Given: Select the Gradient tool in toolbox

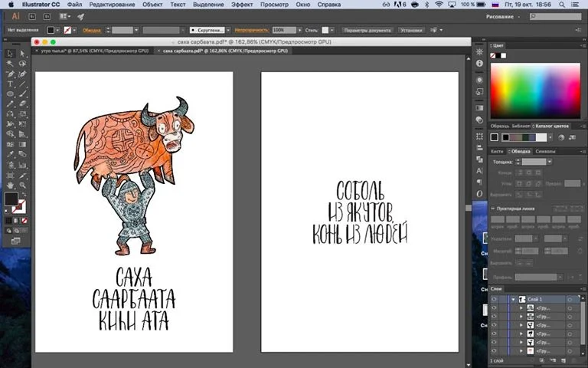Looking at the screenshot, I should (x=22, y=145).
